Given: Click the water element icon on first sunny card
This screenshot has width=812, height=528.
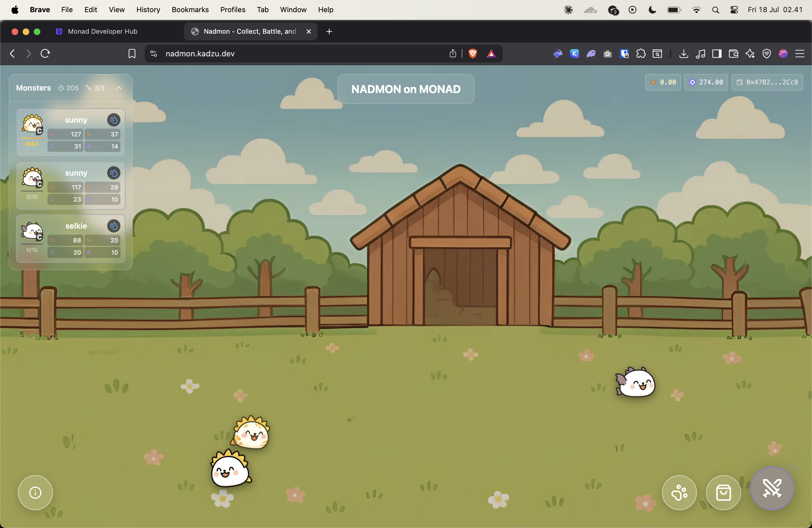Looking at the screenshot, I should pyautogui.click(x=114, y=120).
